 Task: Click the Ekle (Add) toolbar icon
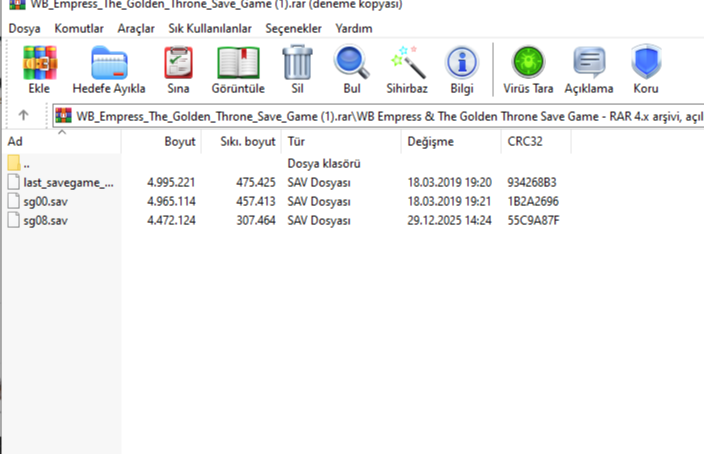[x=40, y=63]
